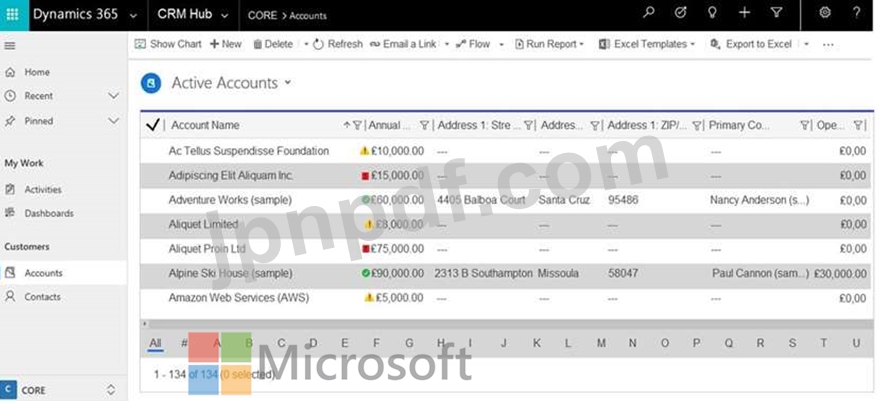Select the Aliquet Proin Ltd row
The image size is (879, 401).
[x=506, y=249]
